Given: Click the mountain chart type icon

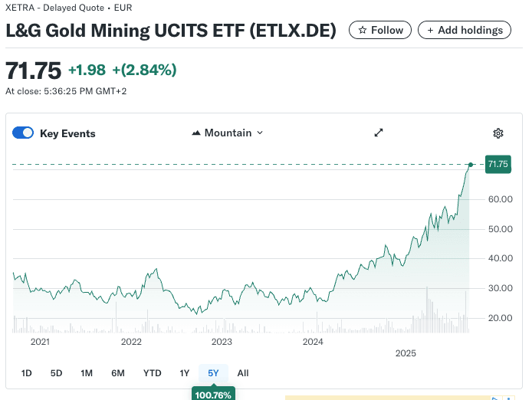Looking at the screenshot, I should 196,133.
